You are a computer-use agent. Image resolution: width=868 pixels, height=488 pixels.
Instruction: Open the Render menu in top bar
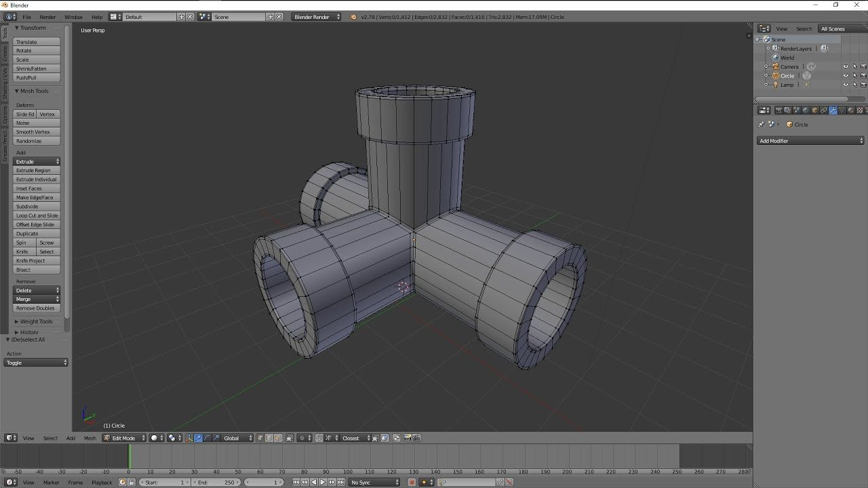pyautogui.click(x=47, y=17)
